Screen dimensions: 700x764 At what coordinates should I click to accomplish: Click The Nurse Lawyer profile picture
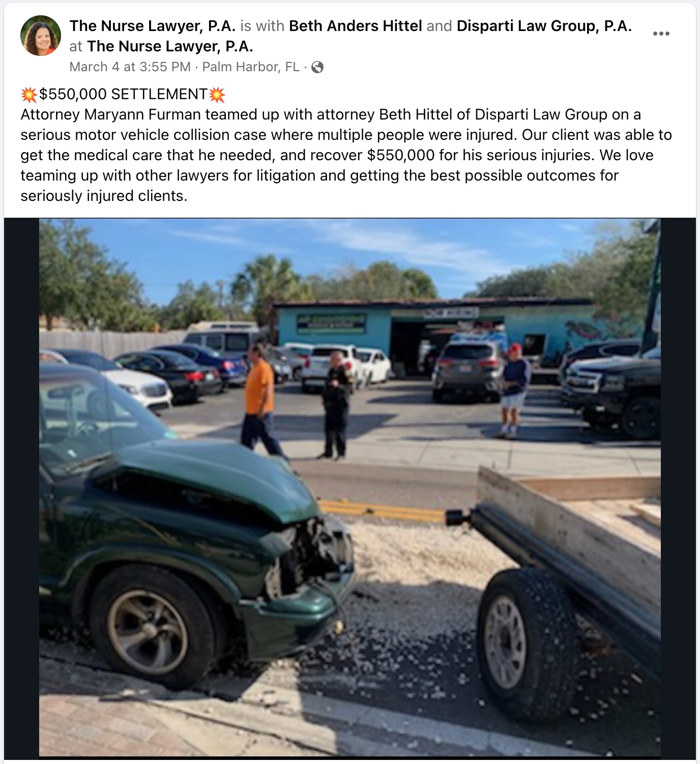point(41,36)
